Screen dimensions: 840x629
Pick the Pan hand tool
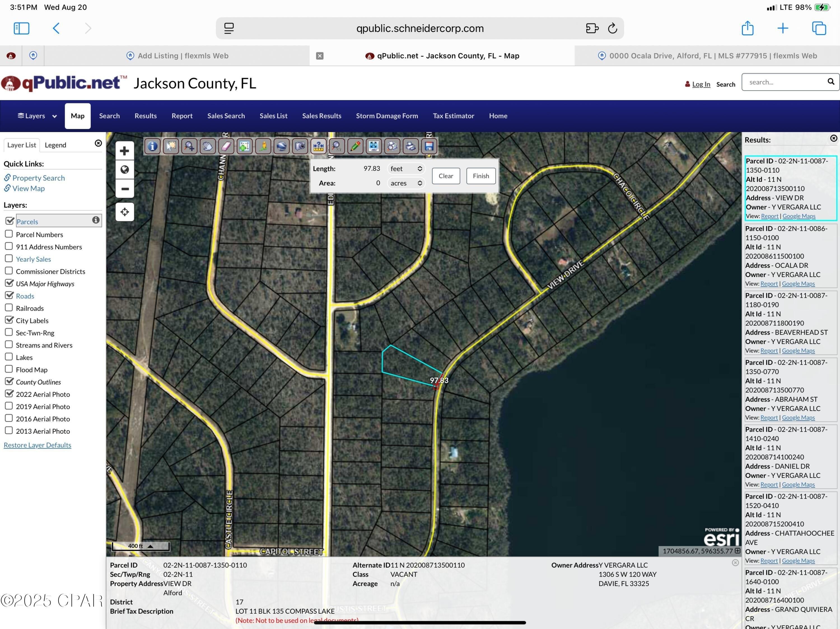tap(208, 146)
